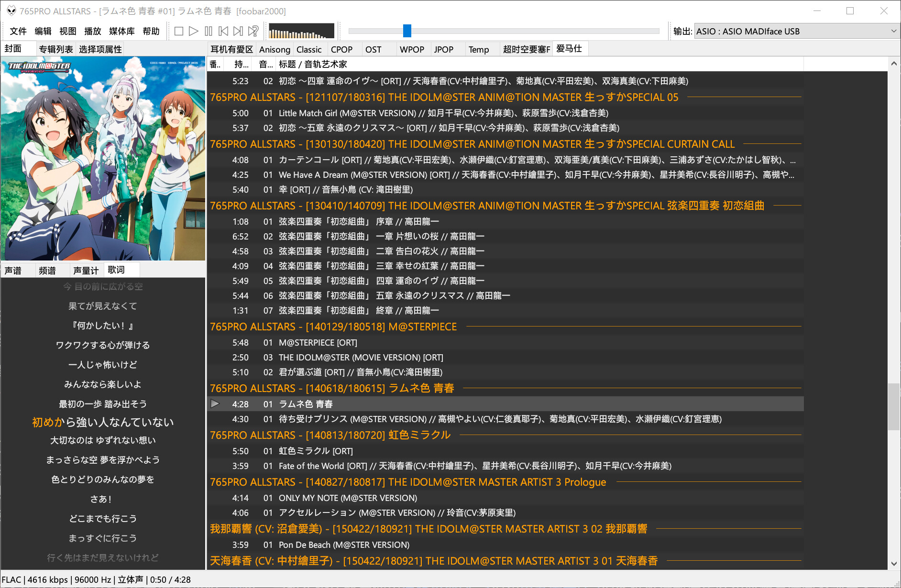Switch to the 声量计 tab
Viewport: 901px width, 588px height.
(86, 271)
